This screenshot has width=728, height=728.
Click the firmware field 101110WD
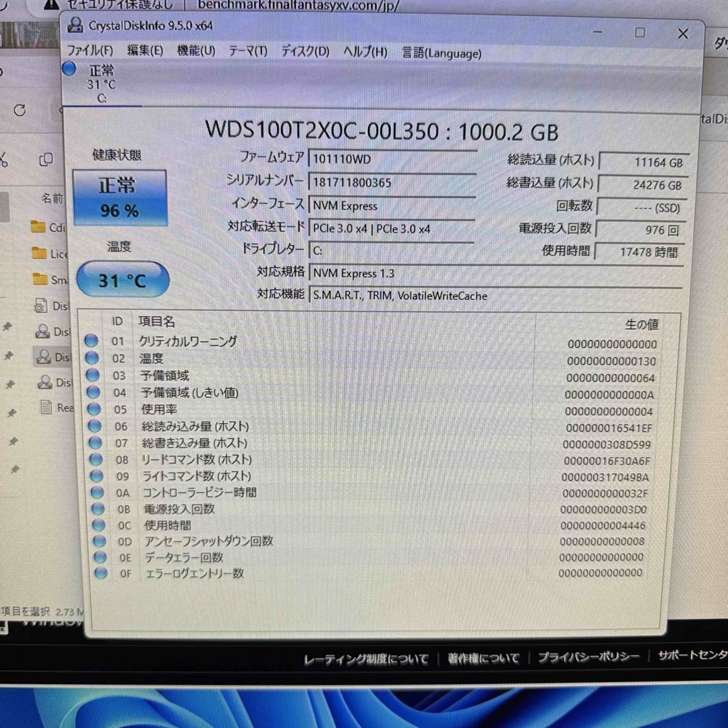[392, 159]
